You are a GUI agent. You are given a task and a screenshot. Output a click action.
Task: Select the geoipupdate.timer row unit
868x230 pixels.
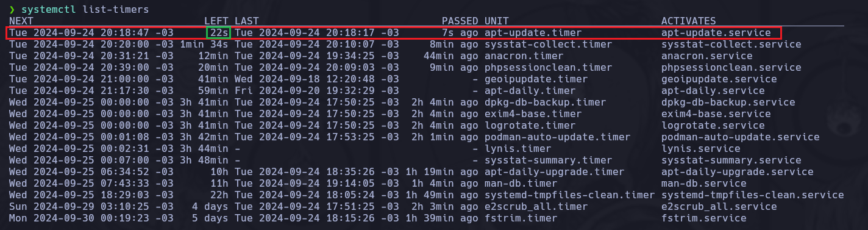pos(536,79)
